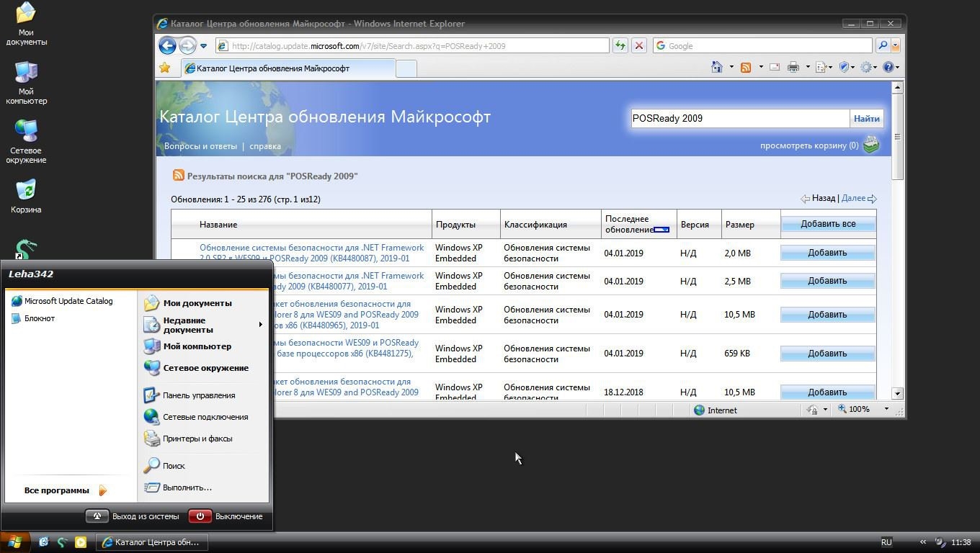Click the basket icon next to view basket
The image size is (980, 553).
click(x=871, y=145)
